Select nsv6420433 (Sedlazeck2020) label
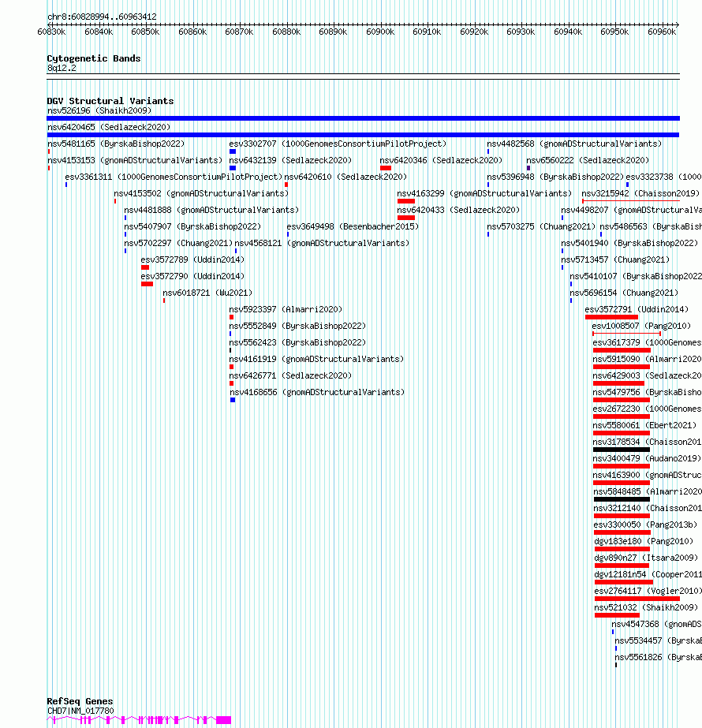Viewport: 702px width, 728px height. (458, 210)
